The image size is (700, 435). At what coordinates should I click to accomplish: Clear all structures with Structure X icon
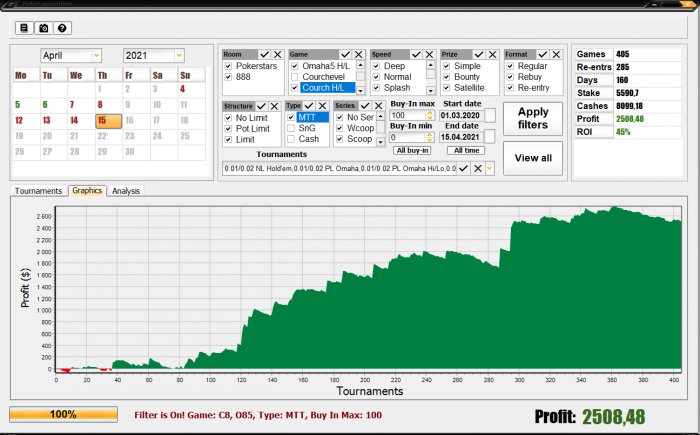coord(275,106)
